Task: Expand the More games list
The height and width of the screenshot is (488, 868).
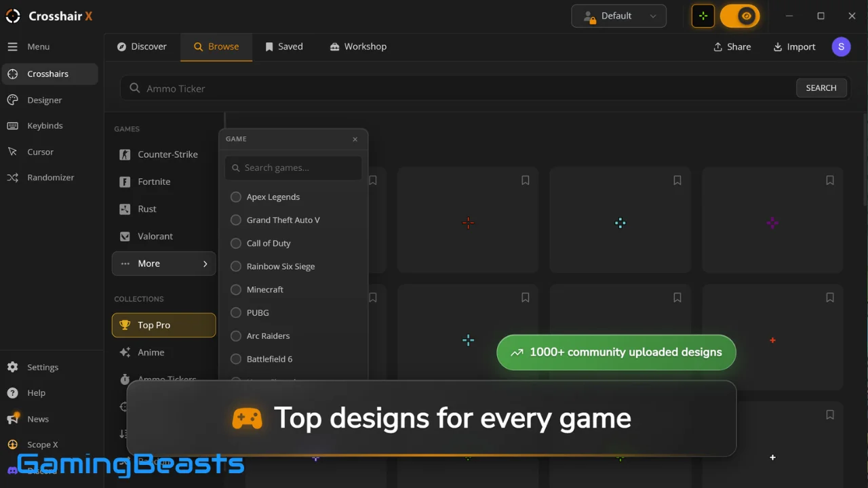Action: click(x=163, y=264)
